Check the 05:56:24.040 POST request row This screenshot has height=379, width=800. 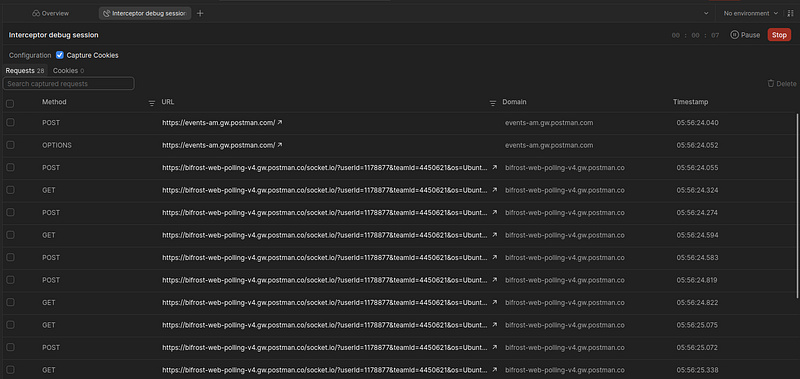coord(10,122)
